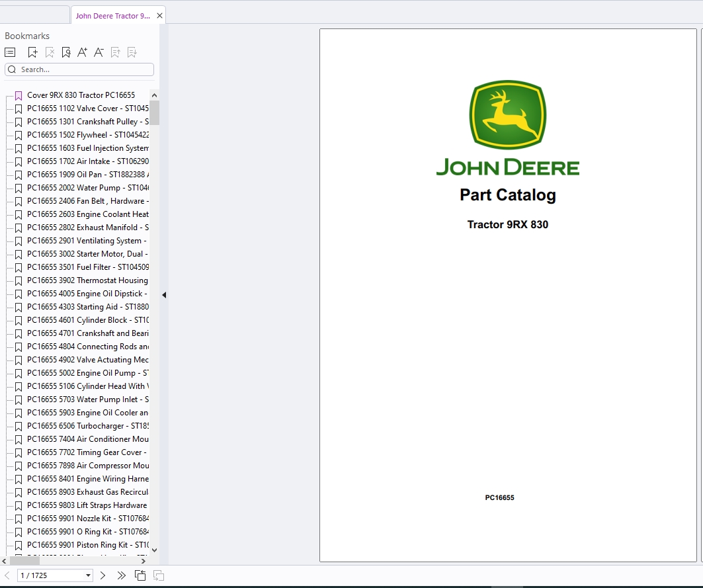Close the John Deere Tractor tab

click(x=159, y=16)
